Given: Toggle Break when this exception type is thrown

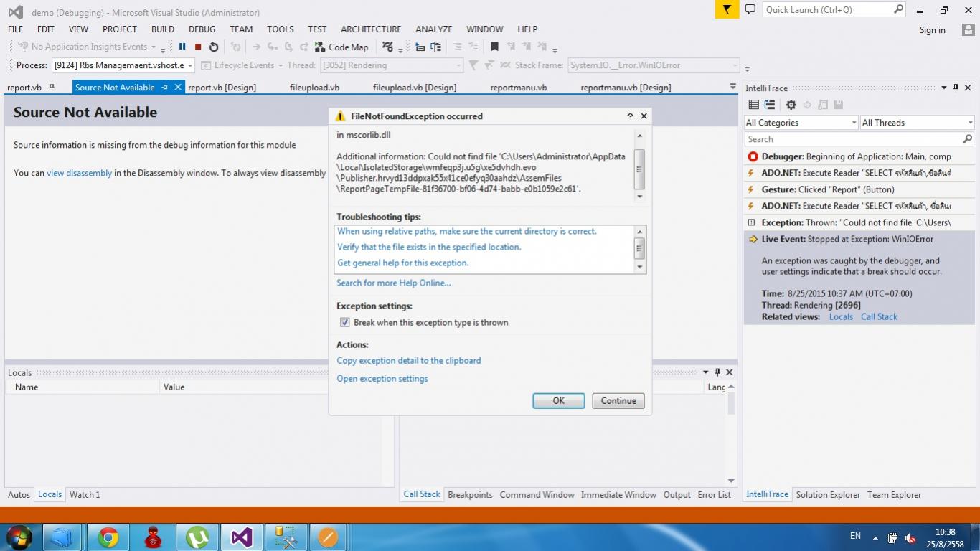Looking at the screenshot, I should [x=344, y=322].
